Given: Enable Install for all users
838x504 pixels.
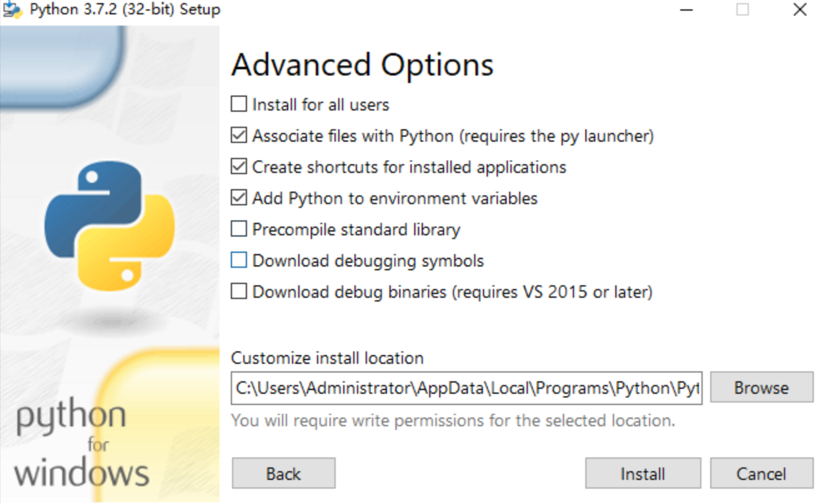Looking at the screenshot, I should coord(239,104).
